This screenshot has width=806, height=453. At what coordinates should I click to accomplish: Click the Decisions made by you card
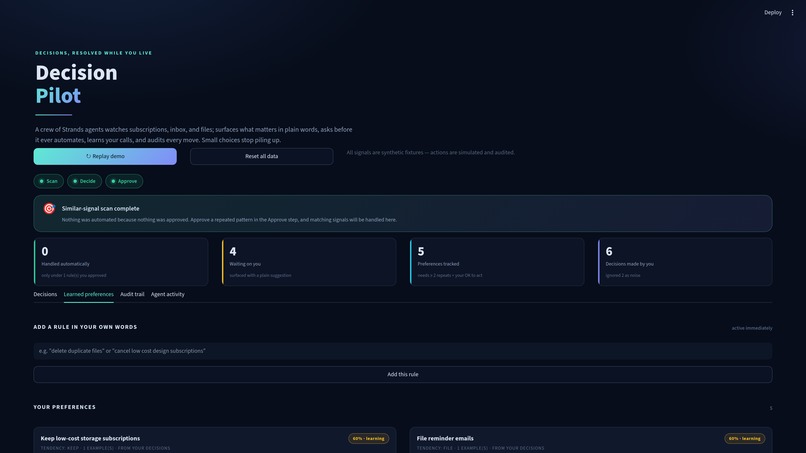click(685, 262)
